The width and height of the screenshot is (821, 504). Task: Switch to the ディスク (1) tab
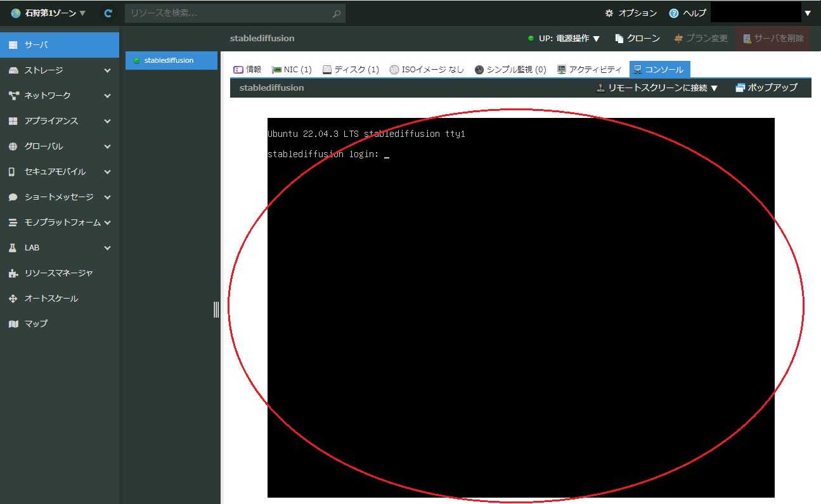351,70
